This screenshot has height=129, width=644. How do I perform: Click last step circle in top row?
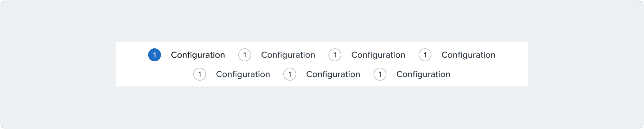pyautogui.click(x=425, y=55)
